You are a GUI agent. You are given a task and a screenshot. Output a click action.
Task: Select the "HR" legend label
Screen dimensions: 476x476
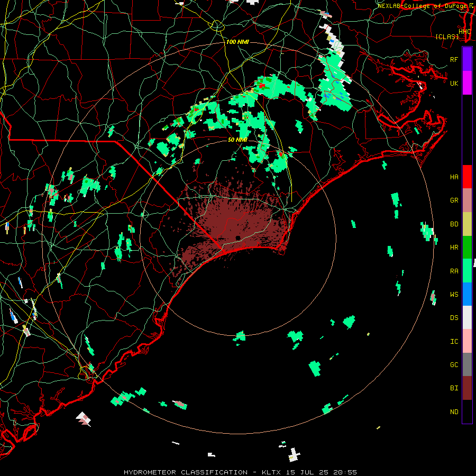pos(454,248)
